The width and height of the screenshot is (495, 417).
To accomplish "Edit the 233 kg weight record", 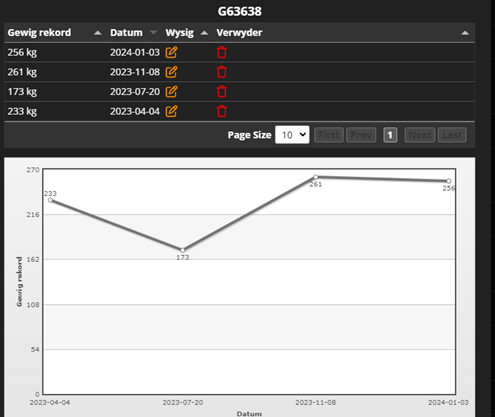I will (x=171, y=111).
